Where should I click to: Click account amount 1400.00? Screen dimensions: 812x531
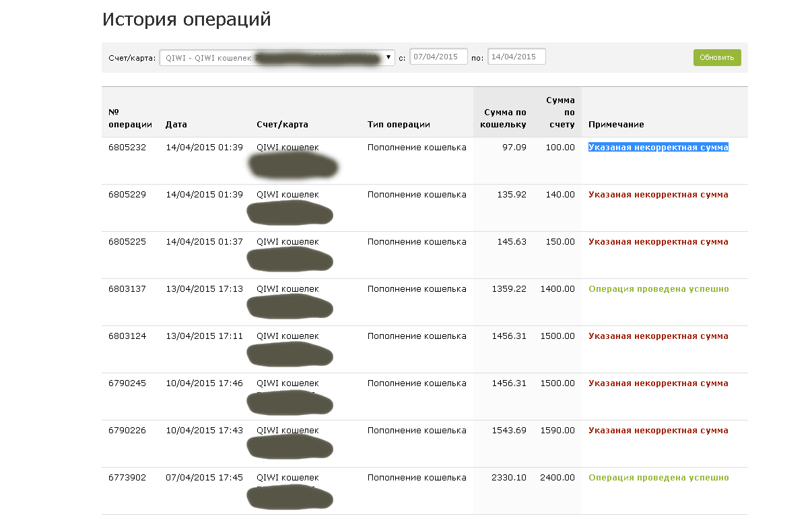pos(557,288)
